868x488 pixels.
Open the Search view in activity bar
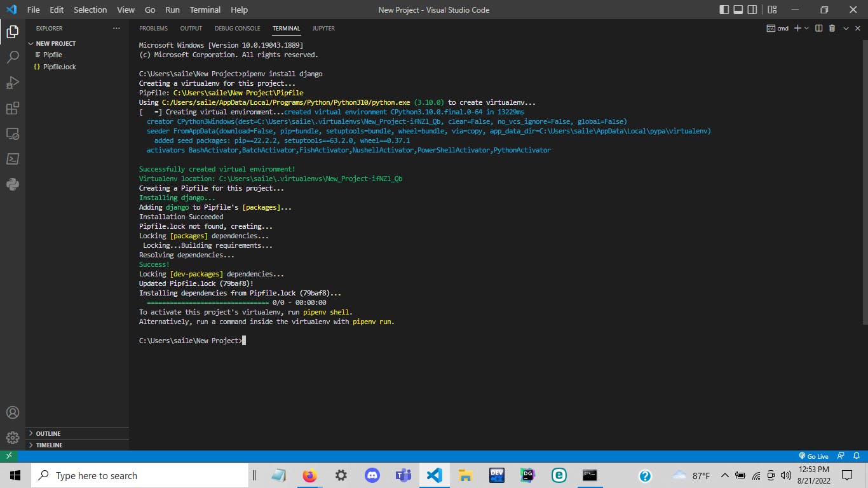point(12,57)
